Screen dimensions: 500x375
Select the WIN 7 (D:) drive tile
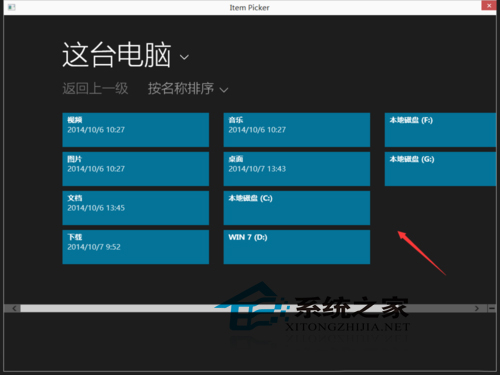297,247
